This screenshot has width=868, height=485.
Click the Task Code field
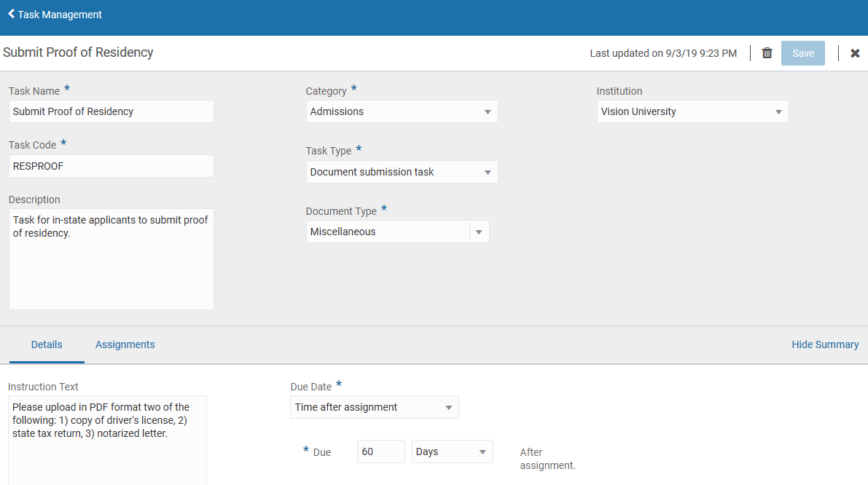(x=112, y=166)
